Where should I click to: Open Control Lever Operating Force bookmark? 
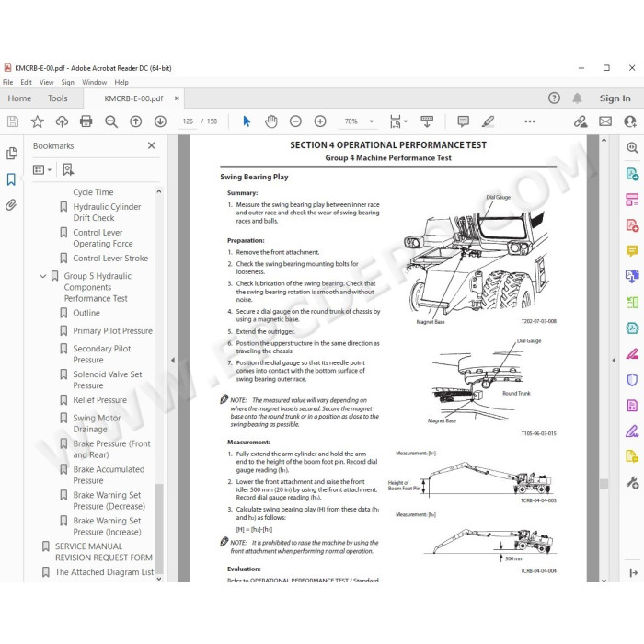[103, 238]
